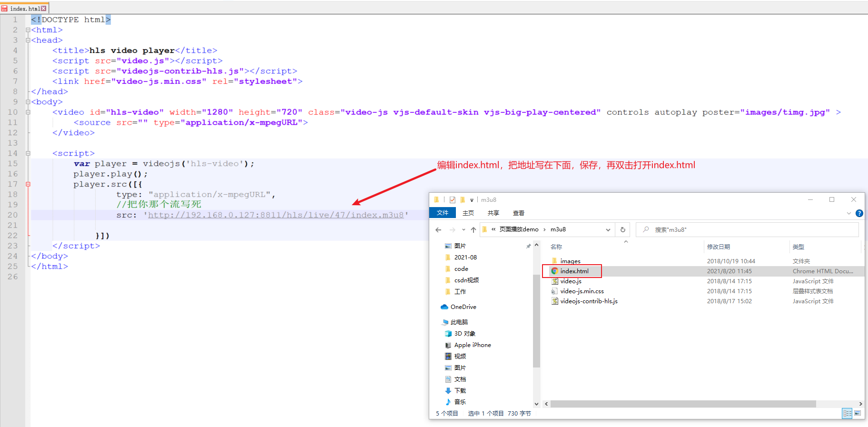Click the Explorer help question mark icon
Screen dimensions: 868x427
859,213
